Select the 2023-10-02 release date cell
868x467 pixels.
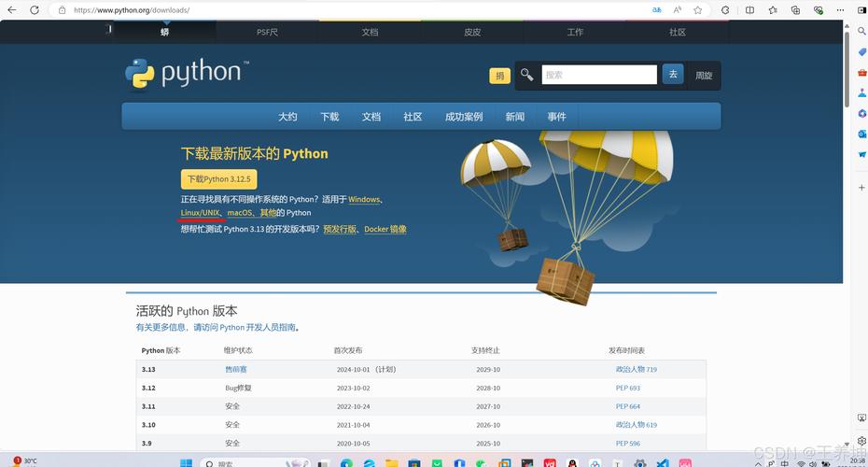click(353, 388)
